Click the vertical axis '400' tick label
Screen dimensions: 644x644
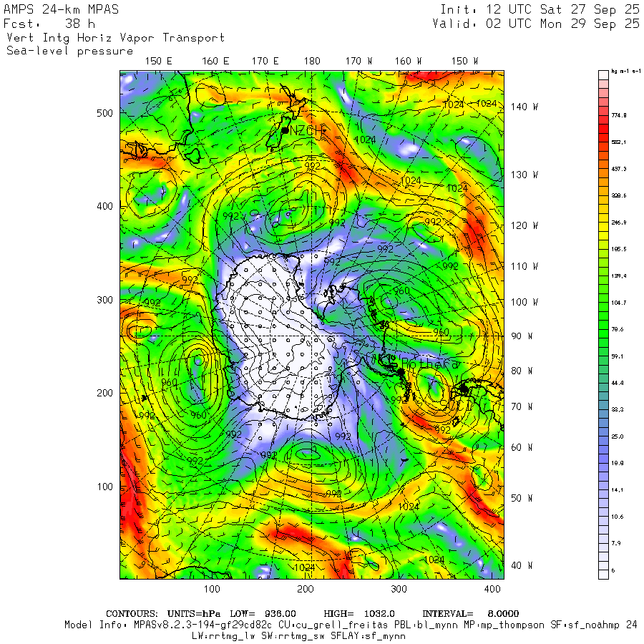(x=104, y=206)
